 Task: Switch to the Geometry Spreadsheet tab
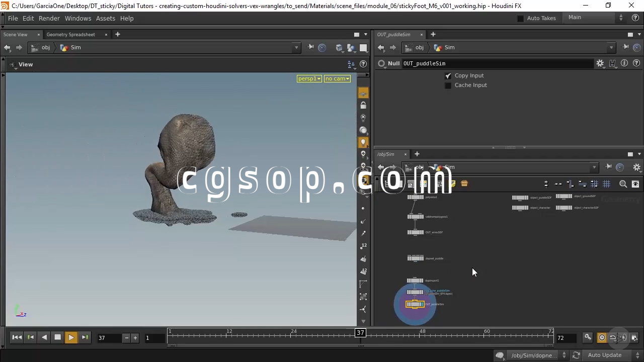pyautogui.click(x=71, y=35)
